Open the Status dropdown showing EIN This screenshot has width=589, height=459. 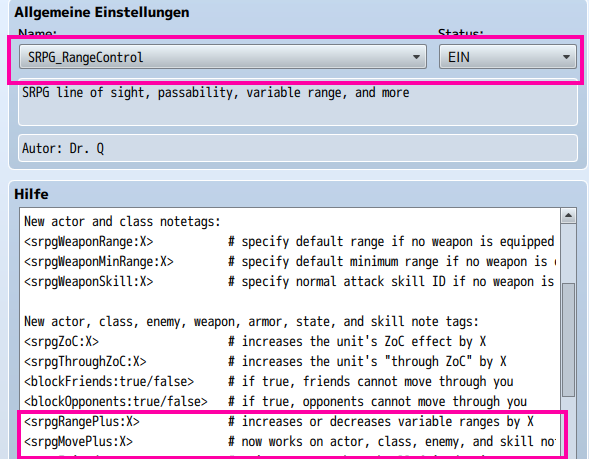coord(507,57)
